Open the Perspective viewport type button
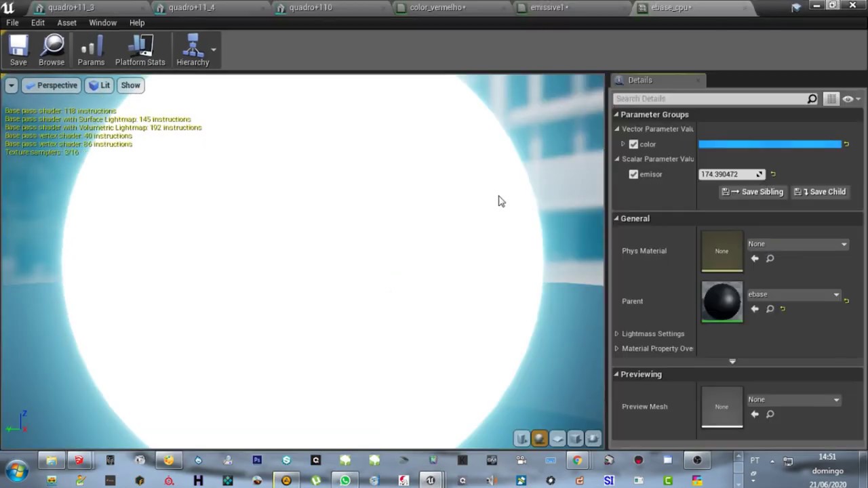This screenshot has width=868, height=488. [51, 85]
